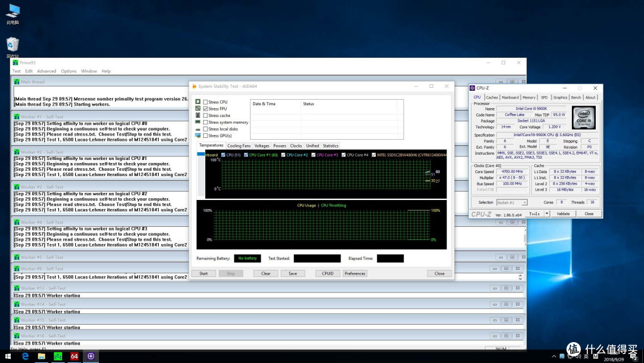Open the Unified tab in AIDA64
Screen dimensions: 644x363
[312, 146]
